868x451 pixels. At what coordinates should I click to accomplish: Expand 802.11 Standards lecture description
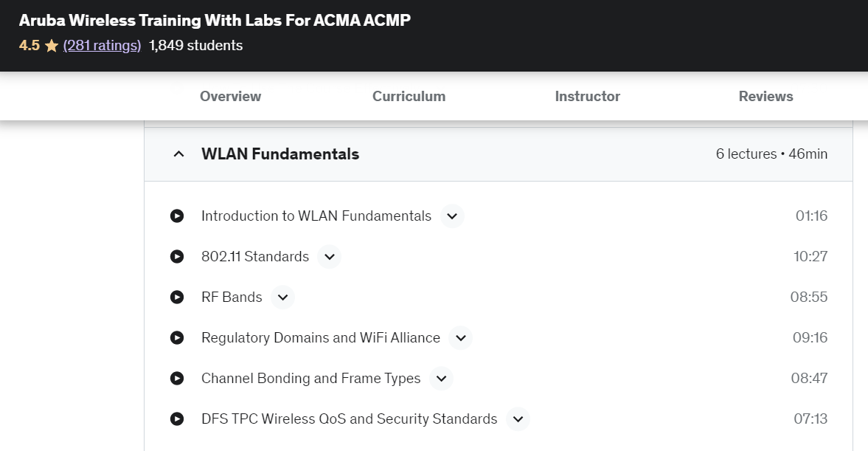(x=330, y=257)
